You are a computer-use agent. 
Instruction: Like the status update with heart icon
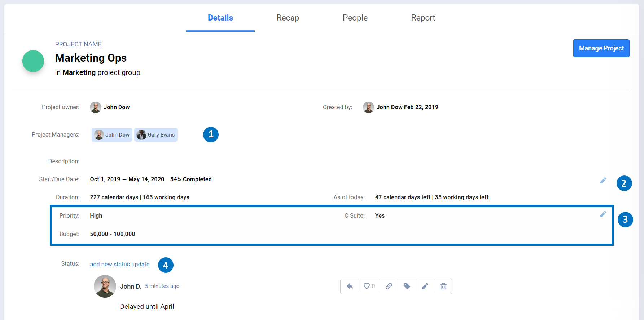point(369,286)
